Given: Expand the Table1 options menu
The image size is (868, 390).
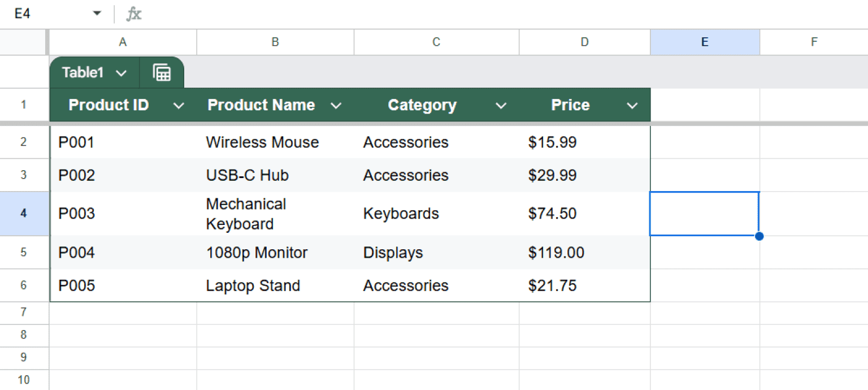Looking at the screenshot, I should pos(120,72).
